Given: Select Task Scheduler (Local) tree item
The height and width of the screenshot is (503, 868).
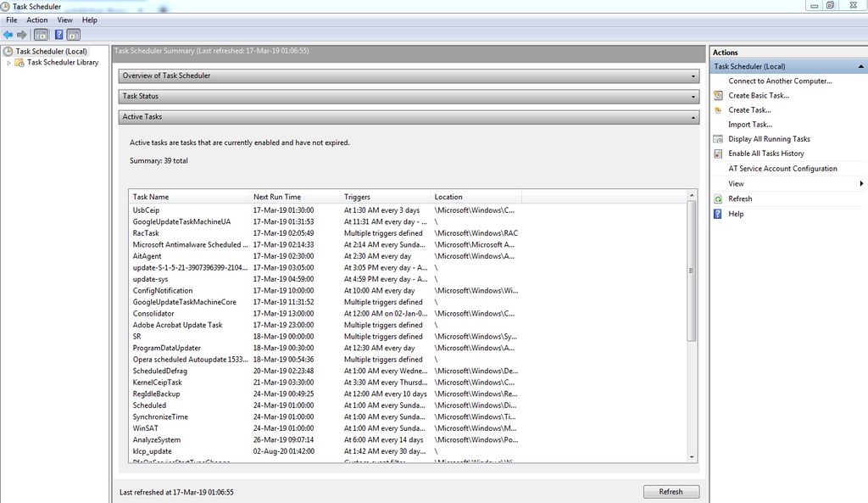Looking at the screenshot, I should [x=51, y=51].
